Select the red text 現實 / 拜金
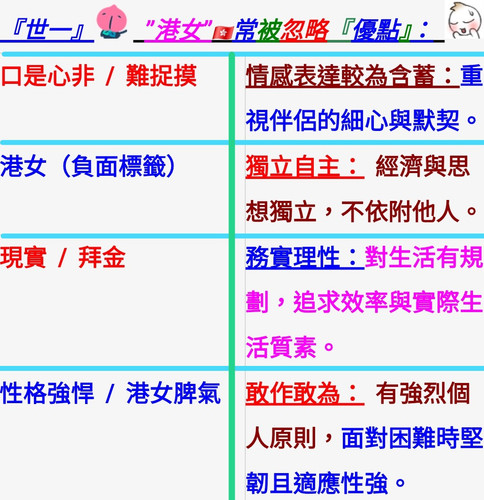Viewport: 484px width, 500px height. 63,257
